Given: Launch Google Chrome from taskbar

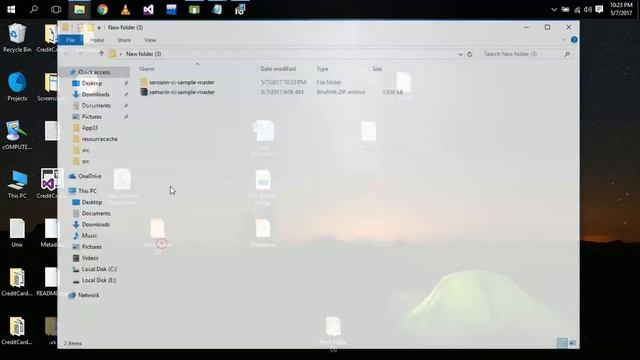Looking at the screenshot, I should point(102,9).
